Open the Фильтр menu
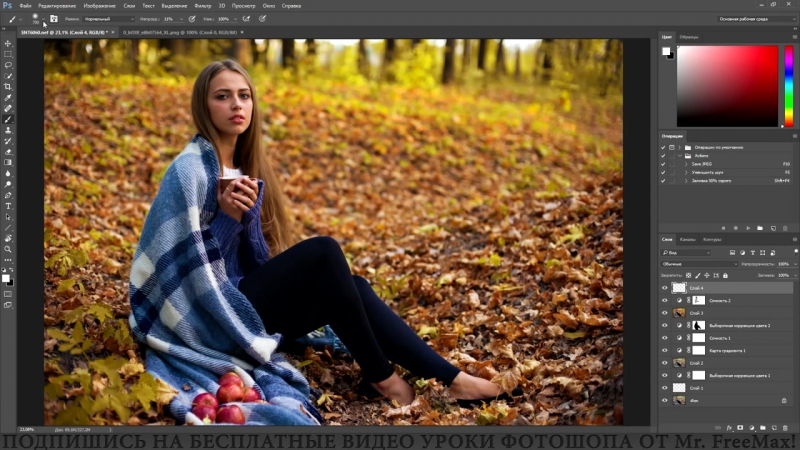This screenshot has height=450, width=800. click(203, 6)
